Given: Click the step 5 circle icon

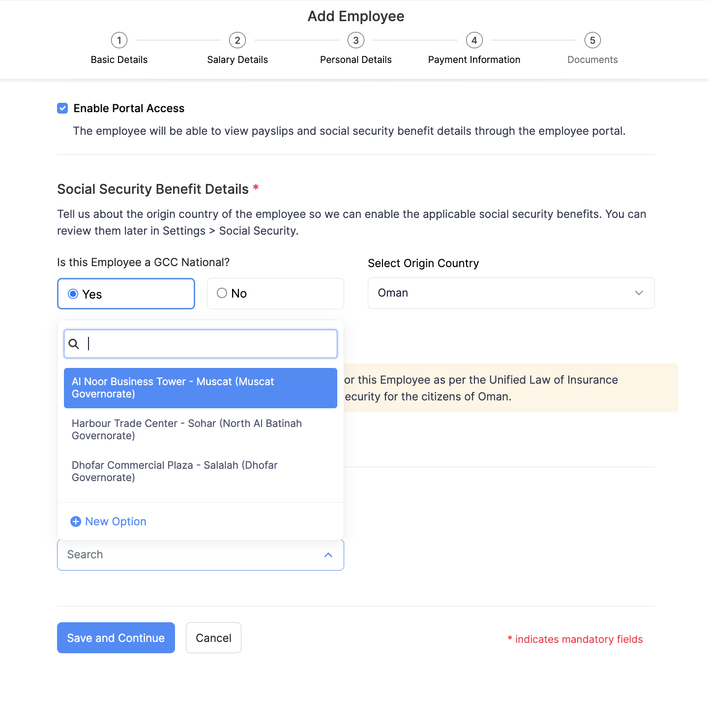Looking at the screenshot, I should point(592,40).
